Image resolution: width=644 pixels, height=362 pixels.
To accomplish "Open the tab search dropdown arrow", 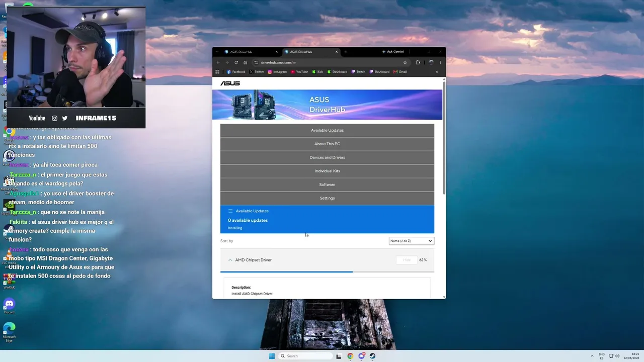I will pyautogui.click(x=217, y=52).
